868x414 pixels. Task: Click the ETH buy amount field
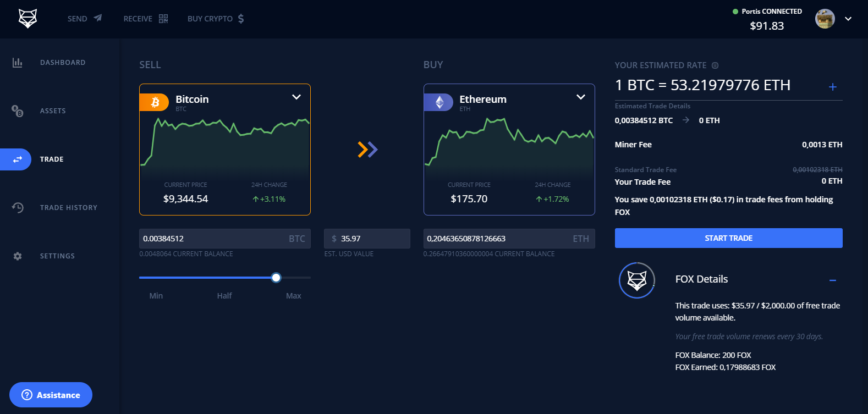[509, 239]
